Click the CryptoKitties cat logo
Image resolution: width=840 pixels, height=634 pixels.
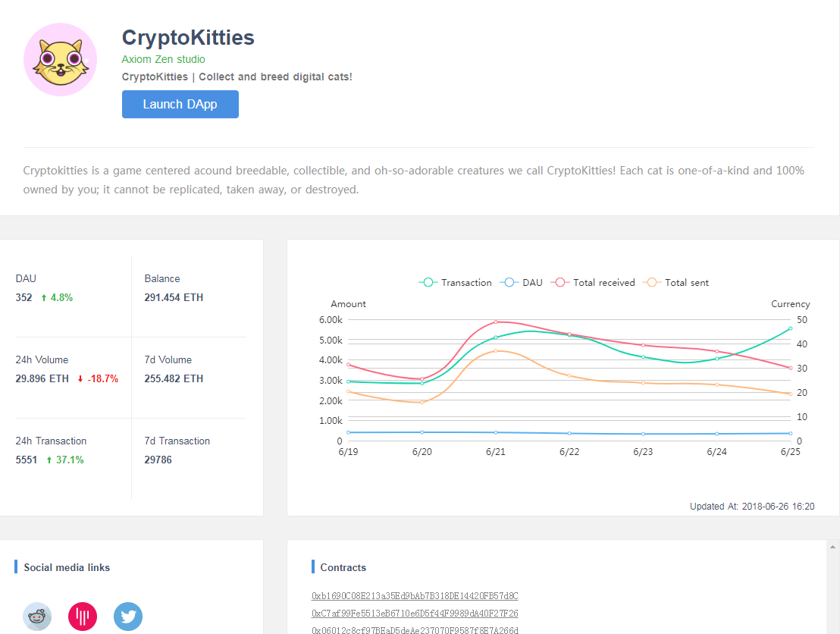click(x=60, y=59)
